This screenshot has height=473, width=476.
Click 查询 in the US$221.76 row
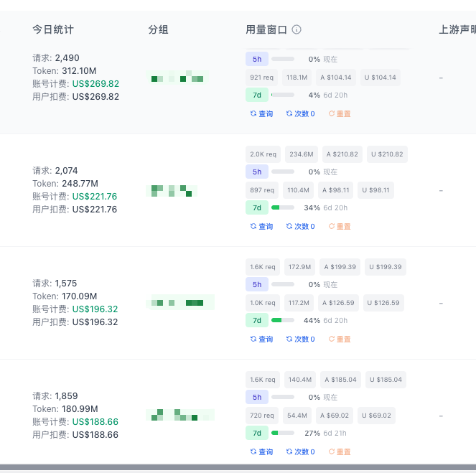click(261, 226)
